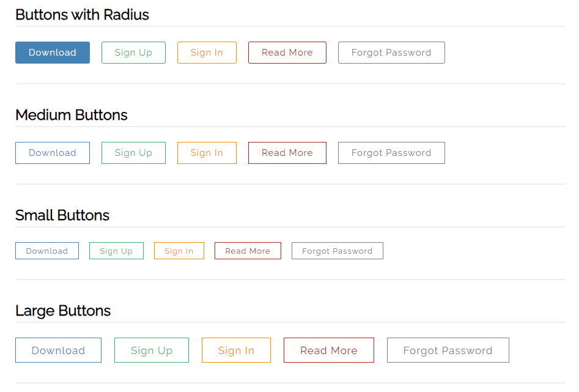Click the filled blue Download button with radius

point(53,53)
